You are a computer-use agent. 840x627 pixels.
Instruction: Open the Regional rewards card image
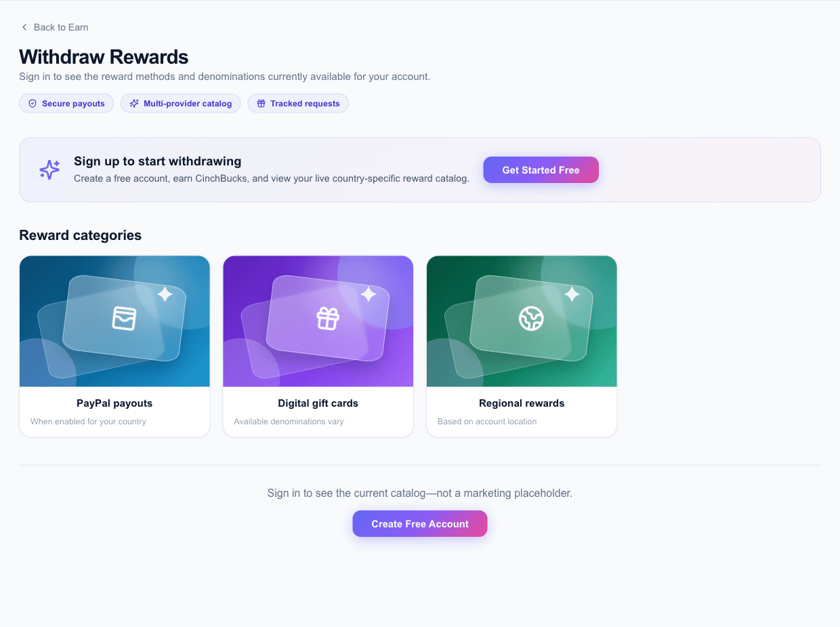[522, 321]
